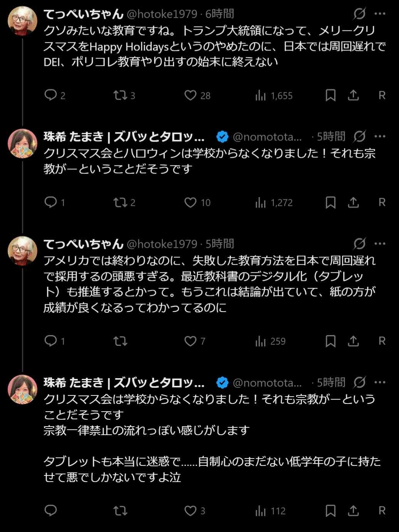Open more menu on second tweet

(380, 136)
